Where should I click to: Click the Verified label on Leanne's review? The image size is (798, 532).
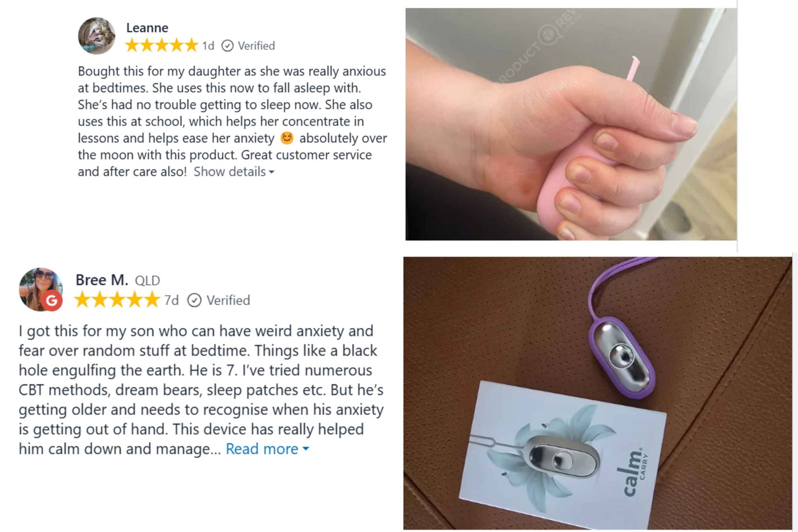coord(256,46)
